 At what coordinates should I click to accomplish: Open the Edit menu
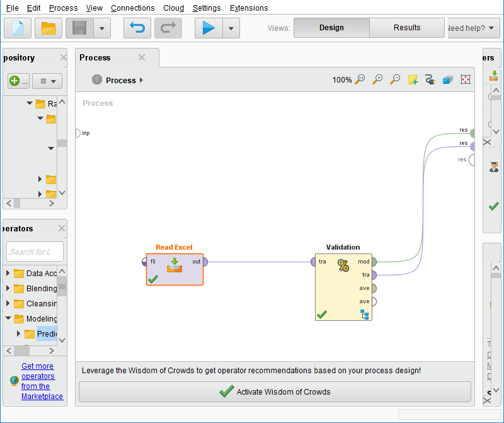click(x=34, y=8)
